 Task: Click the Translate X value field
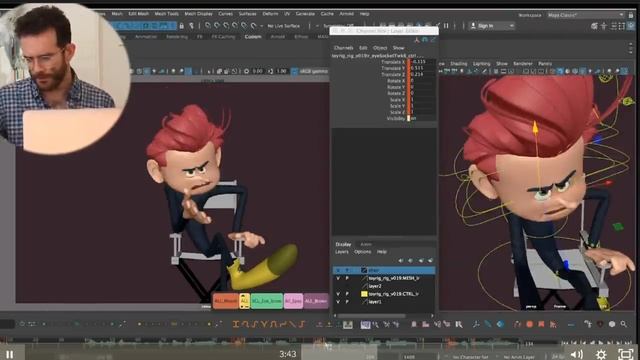pyautogui.click(x=423, y=62)
